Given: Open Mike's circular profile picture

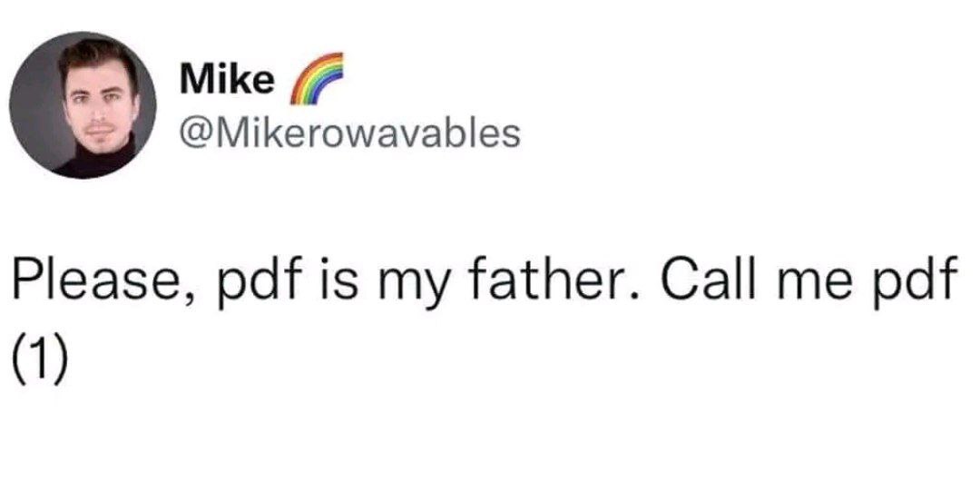Looking at the screenshot, I should pos(83,105).
